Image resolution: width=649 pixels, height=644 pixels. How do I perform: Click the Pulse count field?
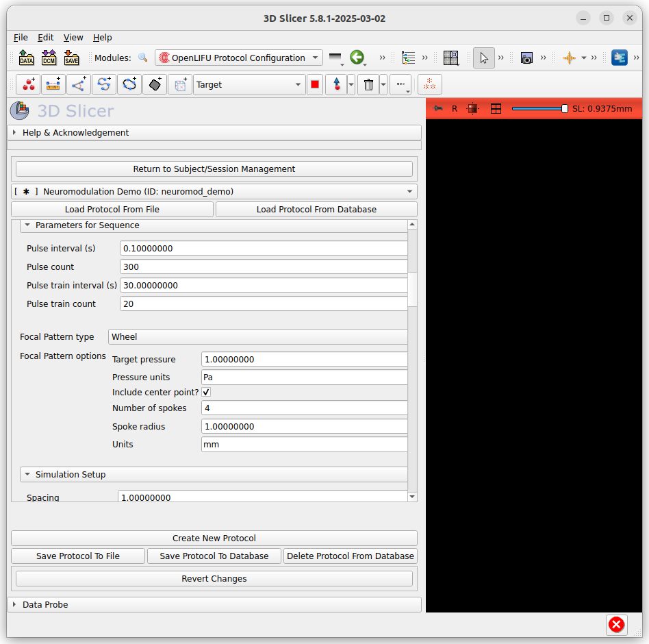(264, 267)
